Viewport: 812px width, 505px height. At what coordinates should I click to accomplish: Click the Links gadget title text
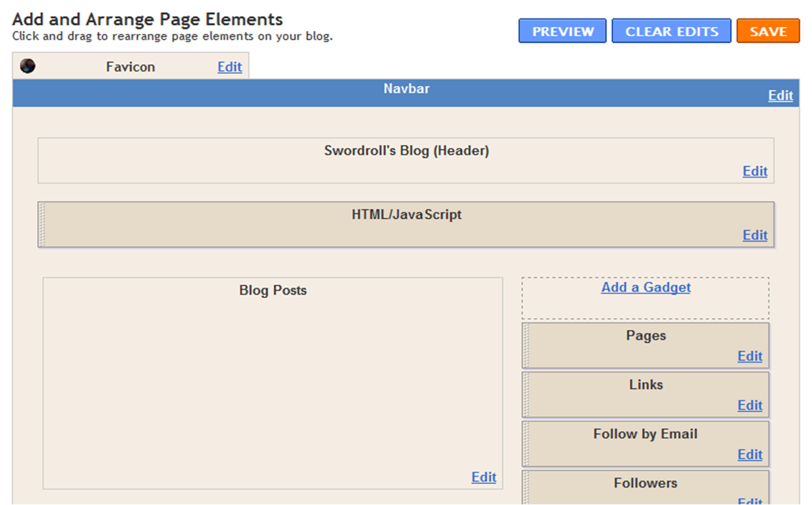[646, 385]
